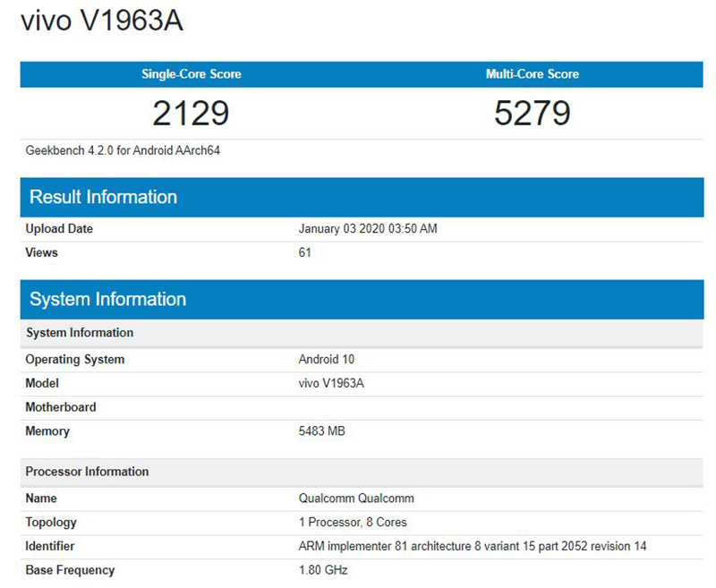Click the Android 10 operating system value
Viewport: 716px width, 588px height.
point(326,360)
